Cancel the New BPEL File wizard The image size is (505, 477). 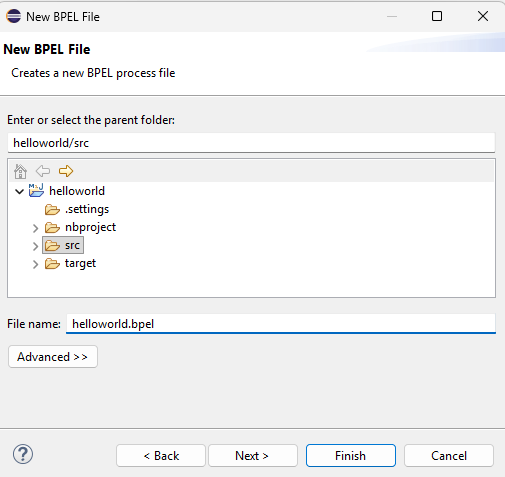pyautogui.click(x=449, y=455)
